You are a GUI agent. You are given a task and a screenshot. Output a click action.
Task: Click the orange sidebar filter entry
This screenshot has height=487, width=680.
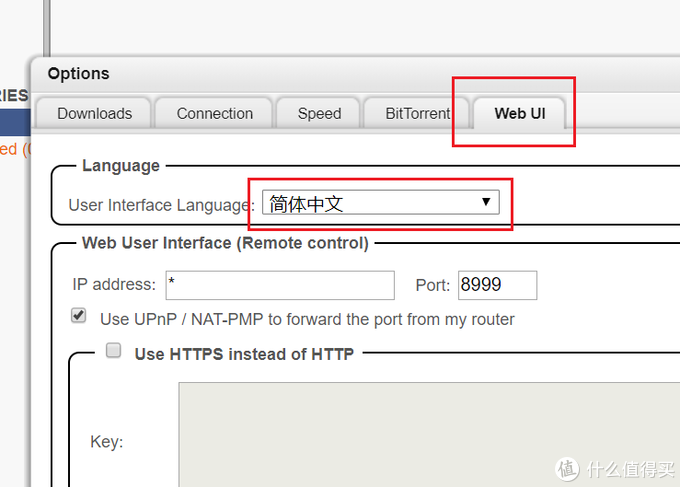(9, 149)
